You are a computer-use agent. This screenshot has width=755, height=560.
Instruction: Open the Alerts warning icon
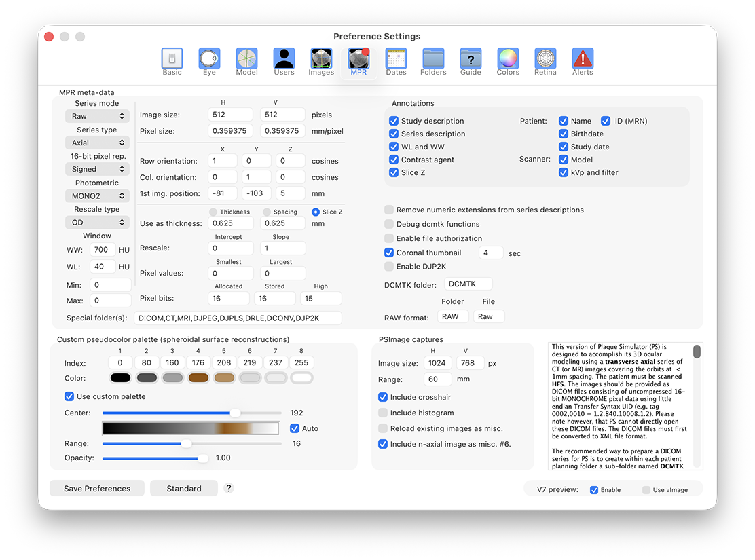pyautogui.click(x=583, y=61)
